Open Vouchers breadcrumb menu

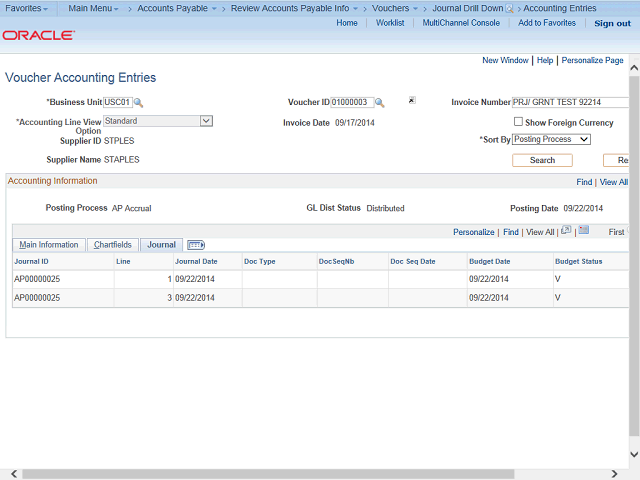[394, 8]
